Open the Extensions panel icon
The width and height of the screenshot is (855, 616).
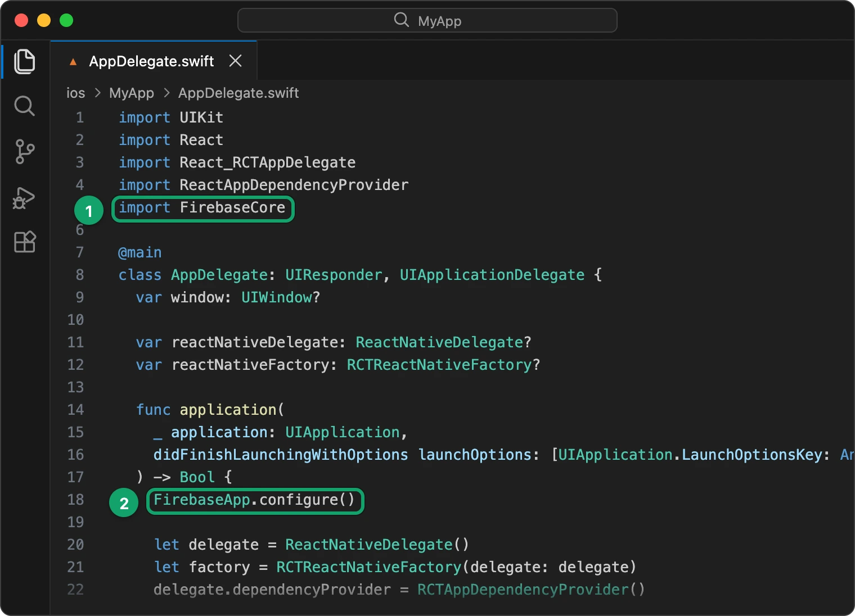click(x=25, y=242)
